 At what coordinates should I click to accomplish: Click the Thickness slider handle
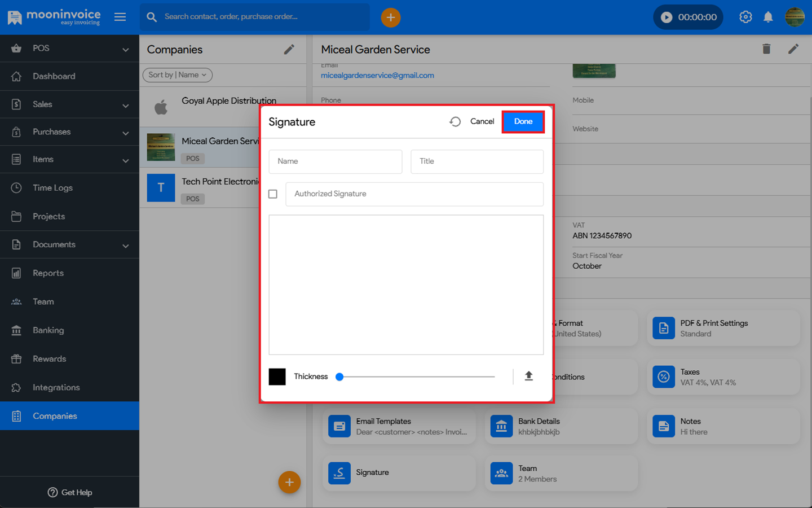pyautogui.click(x=339, y=377)
